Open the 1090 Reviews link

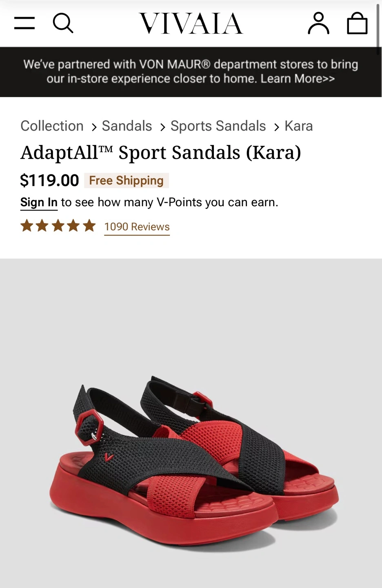[x=137, y=227]
